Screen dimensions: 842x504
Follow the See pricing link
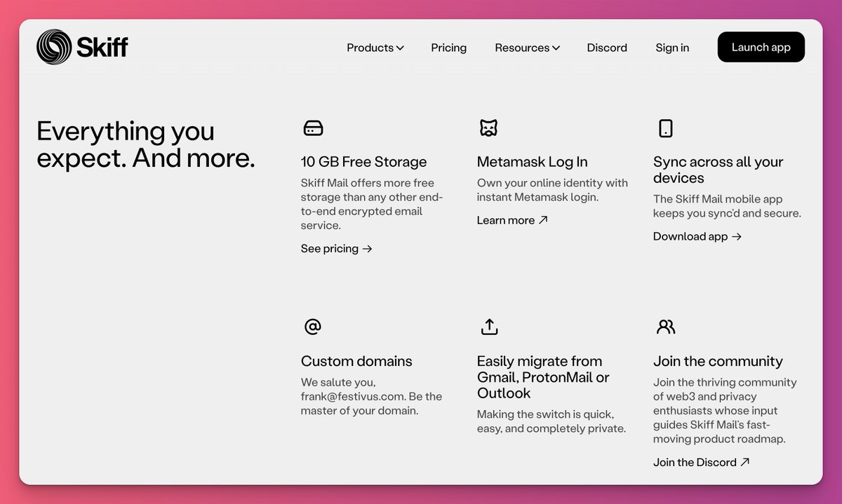pyautogui.click(x=337, y=249)
